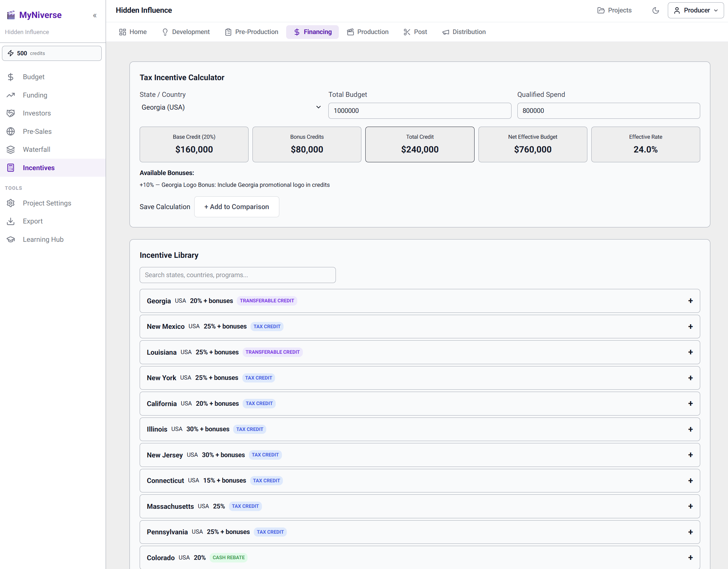This screenshot has width=728, height=569.
Task: Open Learning Hub graduation cap icon
Action: point(11,240)
